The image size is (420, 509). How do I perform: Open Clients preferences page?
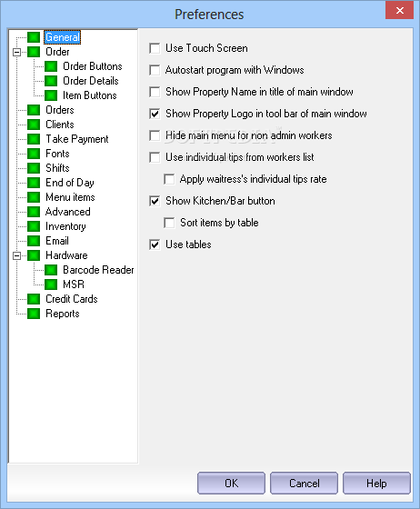[x=60, y=125]
